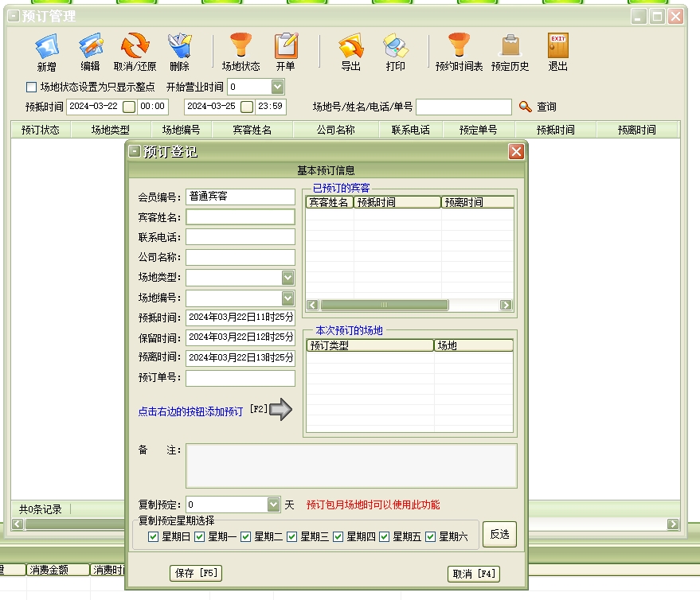The width and height of the screenshot is (700, 600).
Task: Click the 宾客姓名 column header
Action: coord(252,130)
